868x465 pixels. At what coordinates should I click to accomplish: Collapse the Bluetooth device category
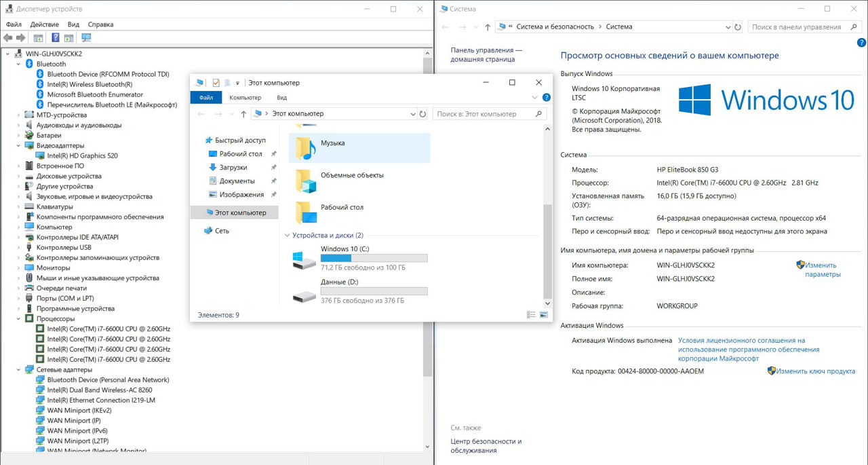click(x=19, y=64)
